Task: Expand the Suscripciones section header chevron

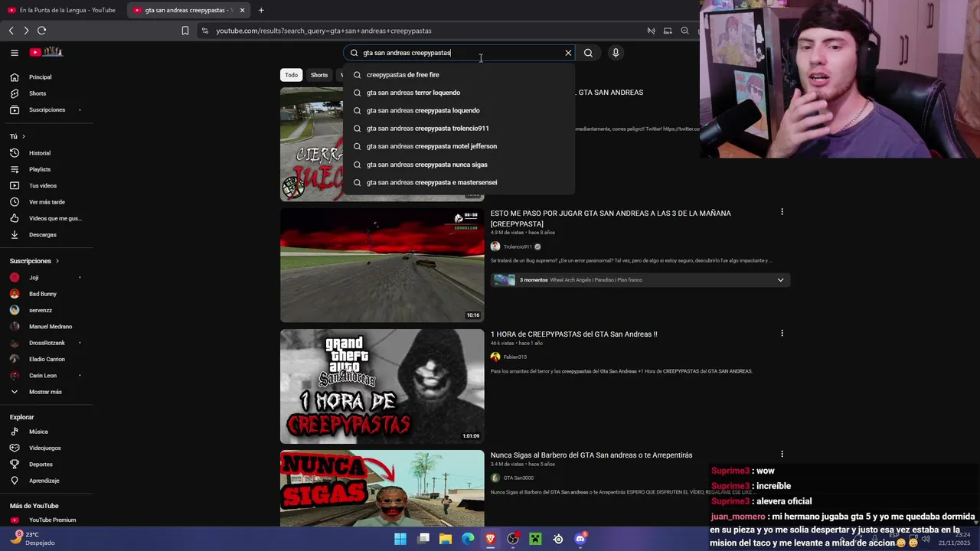Action: [x=57, y=261]
